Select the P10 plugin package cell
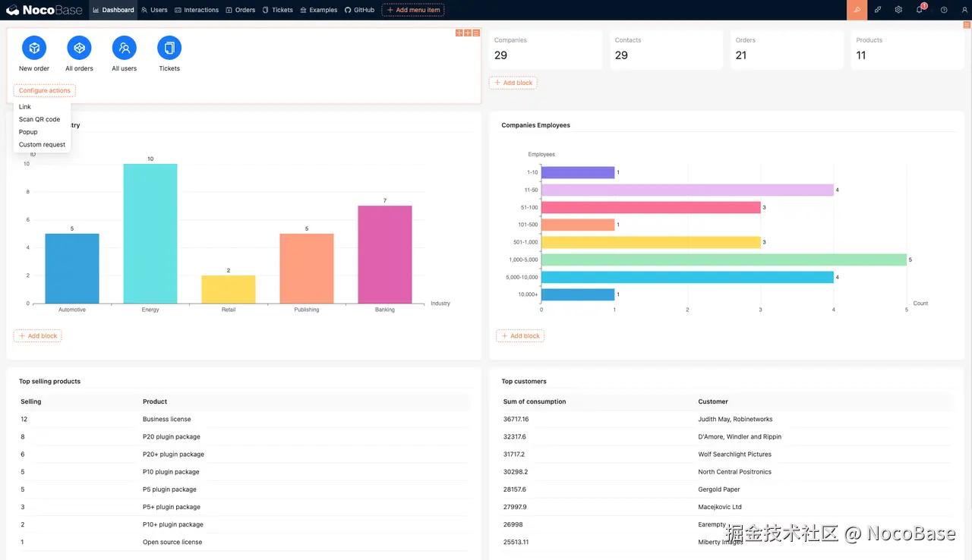This screenshot has width=972, height=560. (x=172, y=471)
